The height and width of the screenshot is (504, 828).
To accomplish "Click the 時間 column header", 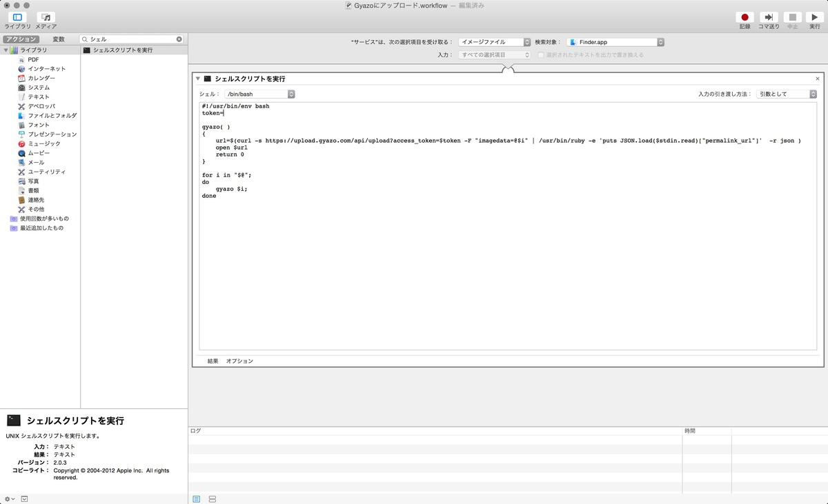I will click(690, 431).
